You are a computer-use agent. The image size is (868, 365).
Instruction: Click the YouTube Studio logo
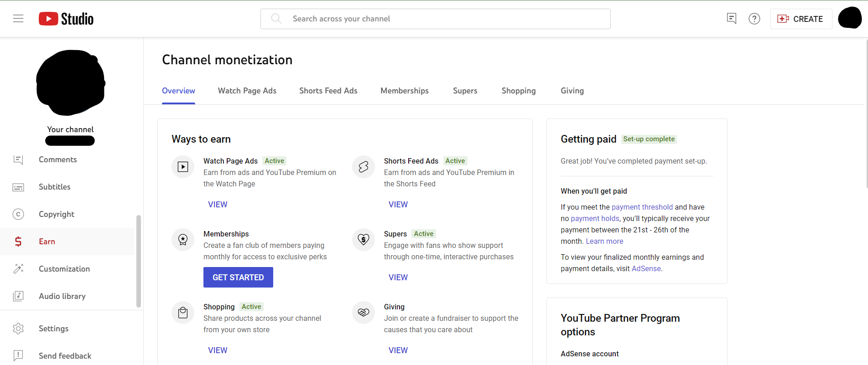66,19
